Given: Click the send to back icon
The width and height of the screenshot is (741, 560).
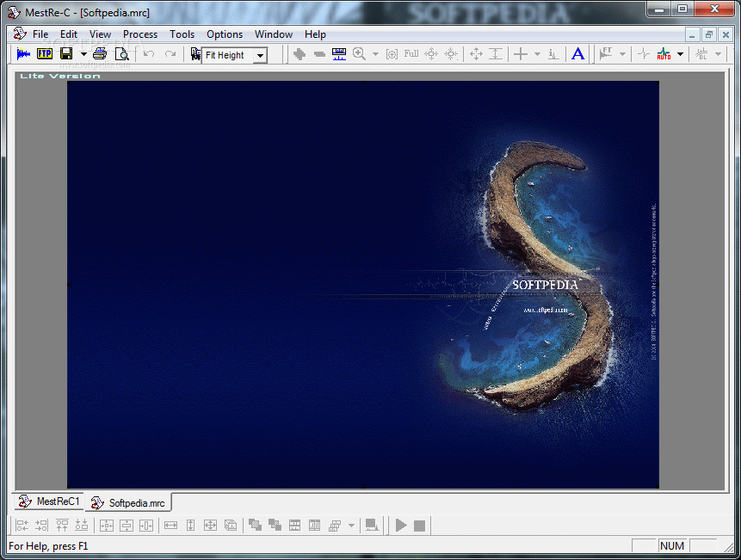Looking at the screenshot, I should (275, 525).
